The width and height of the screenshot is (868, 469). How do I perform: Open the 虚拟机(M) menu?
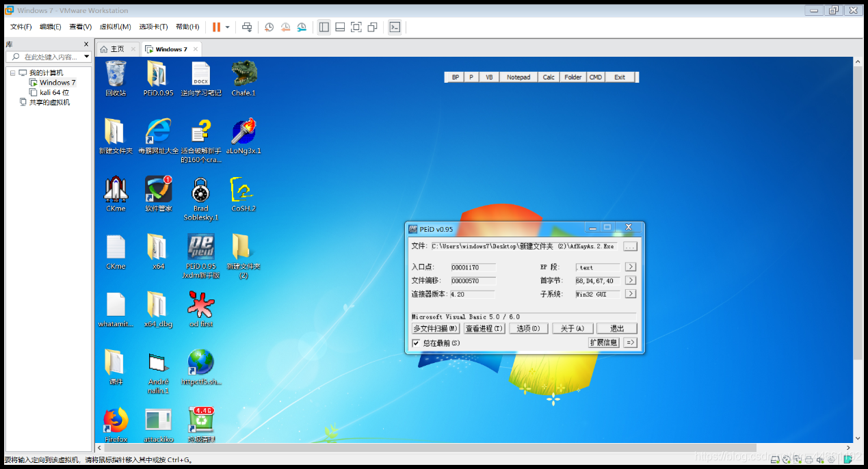tap(116, 27)
